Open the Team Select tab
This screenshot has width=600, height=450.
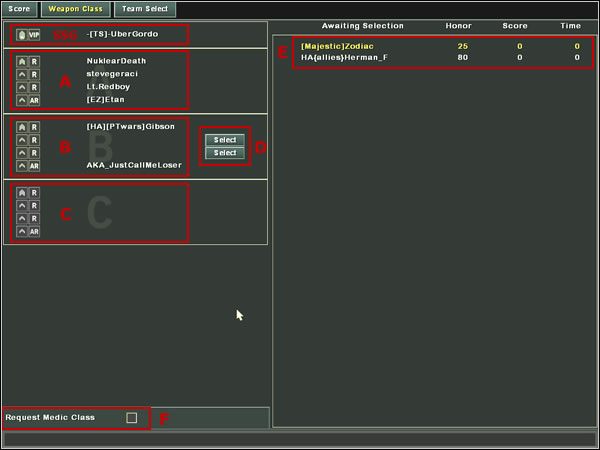tap(145, 9)
